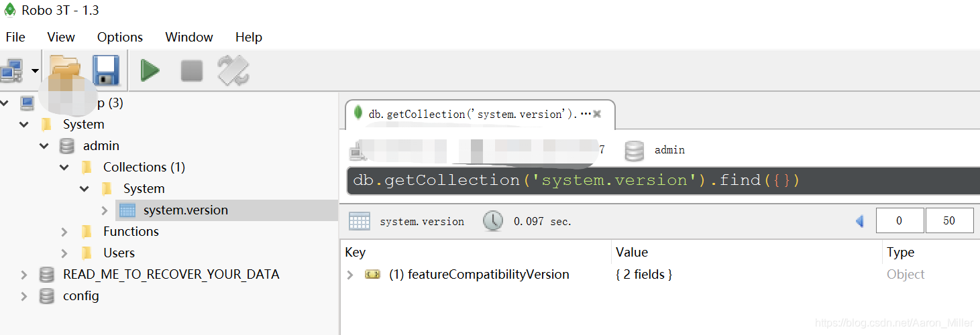Collapse the System folder under connection

click(x=24, y=125)
